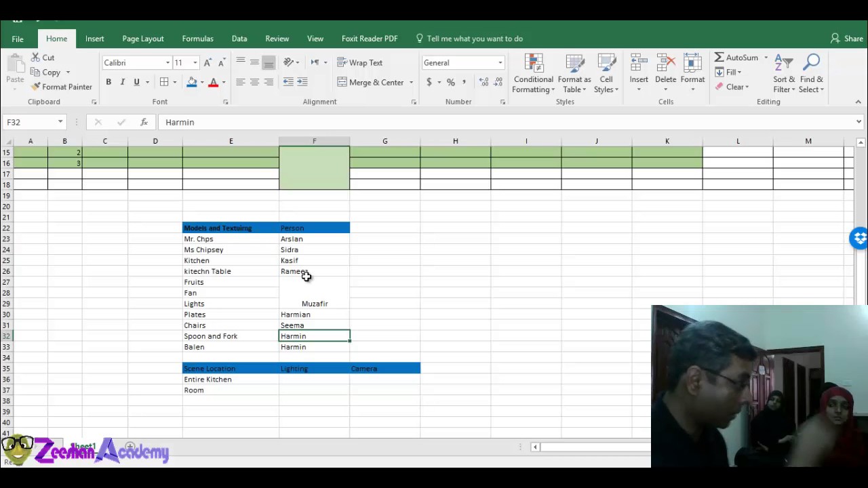Apply the yellow fill color bucket
This screenshot has width=868, height=488.
click(192, 82)
